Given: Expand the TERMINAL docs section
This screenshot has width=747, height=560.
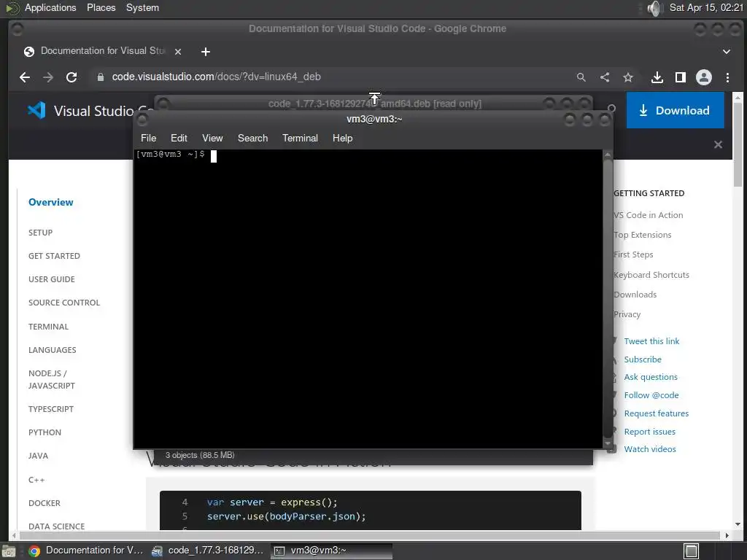Looking at the screenshot, I should click(49, 327).
